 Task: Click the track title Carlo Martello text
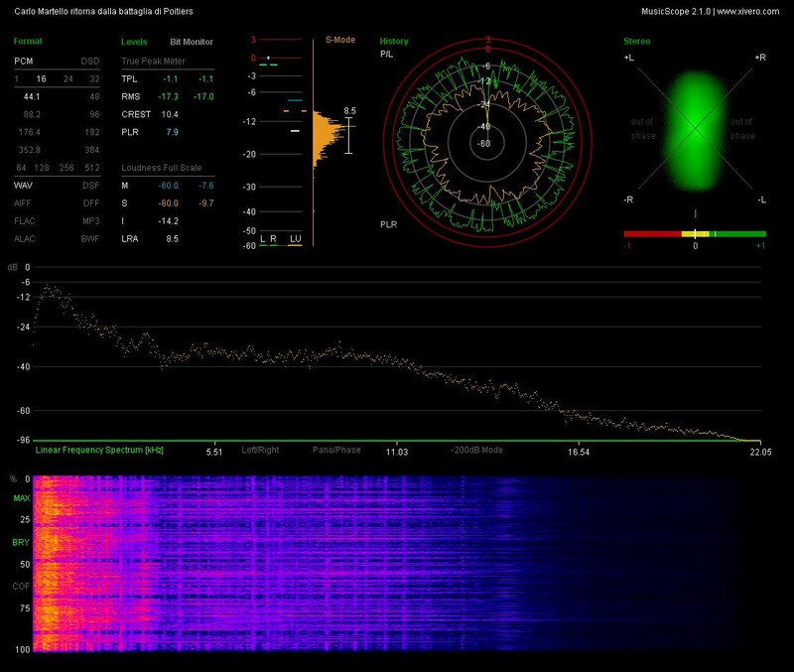click(x=103, y=11)
